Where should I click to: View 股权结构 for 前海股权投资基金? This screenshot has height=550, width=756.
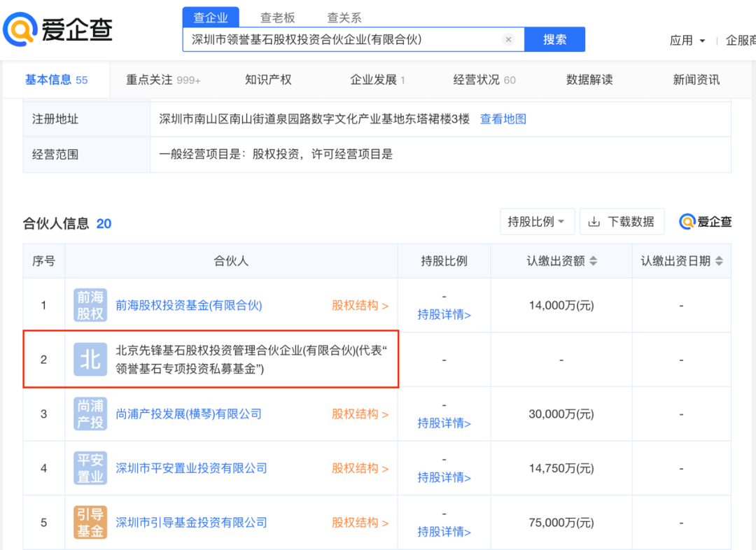(x=360, y=305)
